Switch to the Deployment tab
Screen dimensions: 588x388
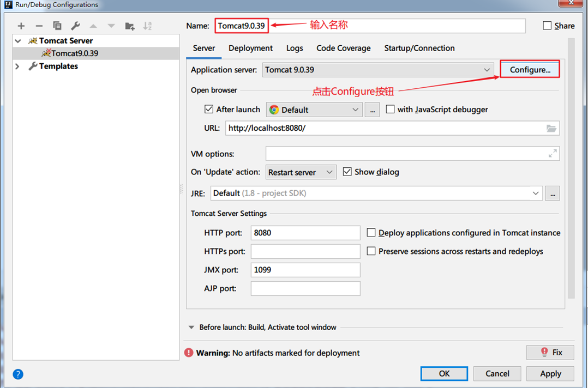click(x=250, y=48)
